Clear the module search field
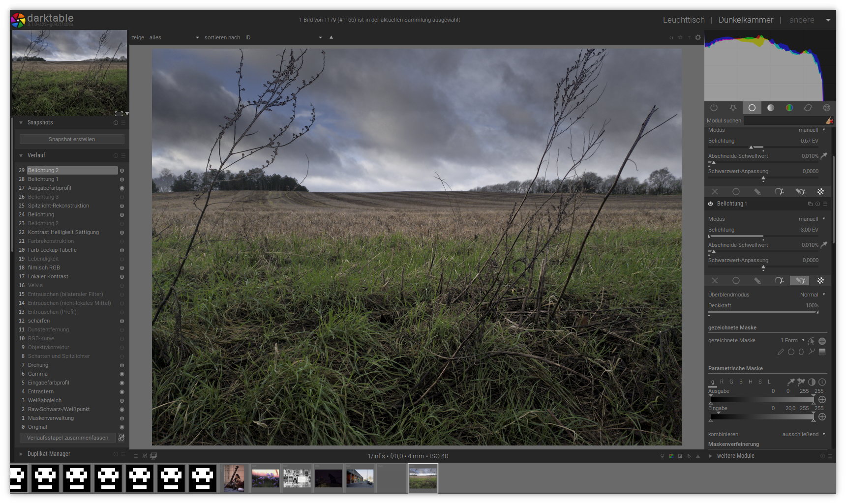This screenshot has width=846, height=504. click(829, 120)
